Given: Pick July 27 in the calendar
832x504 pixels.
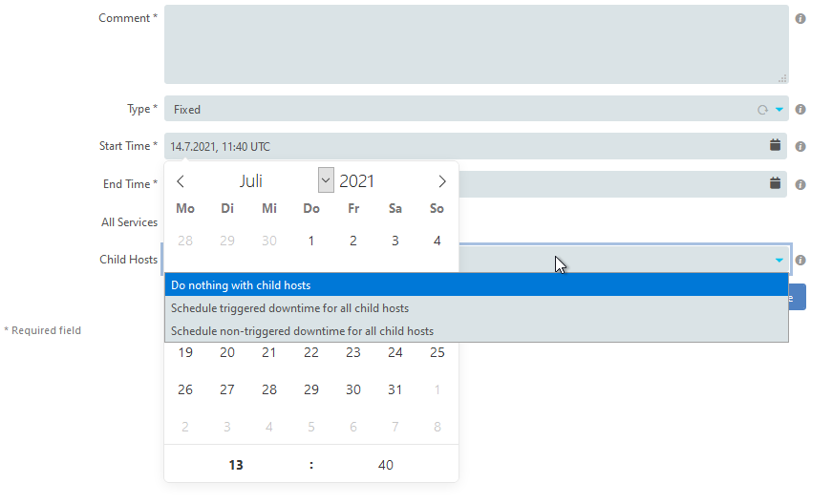Looking at the screenshot, I should coord(227,389).
